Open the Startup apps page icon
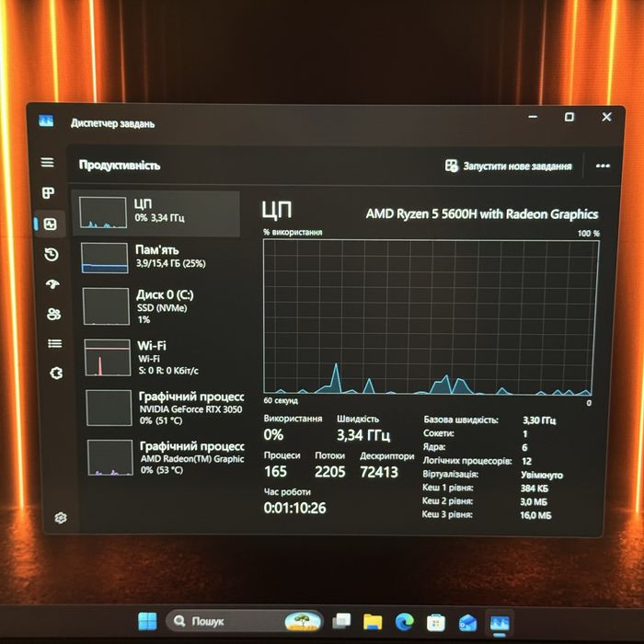 (52, 284)
